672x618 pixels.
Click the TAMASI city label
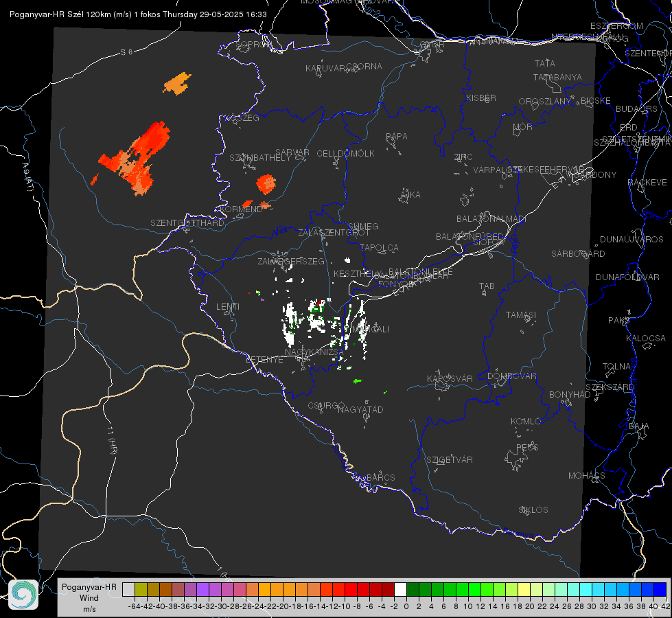[x=521, y=315]
